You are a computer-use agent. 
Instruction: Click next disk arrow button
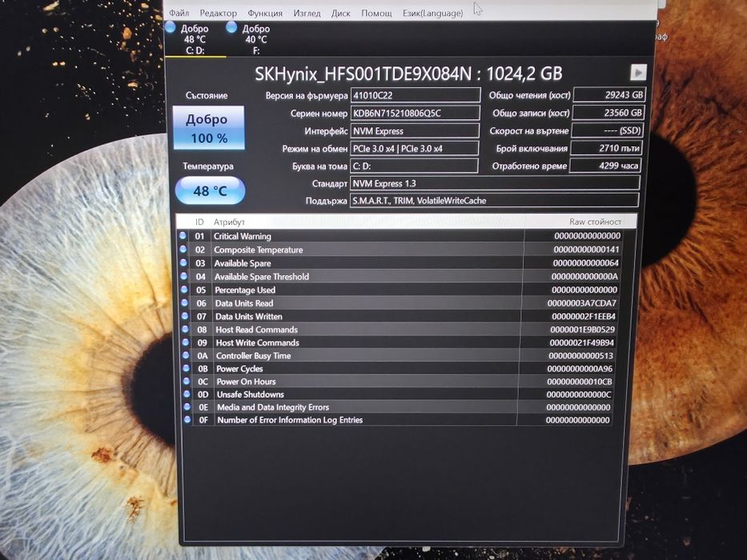click(638, 72)
